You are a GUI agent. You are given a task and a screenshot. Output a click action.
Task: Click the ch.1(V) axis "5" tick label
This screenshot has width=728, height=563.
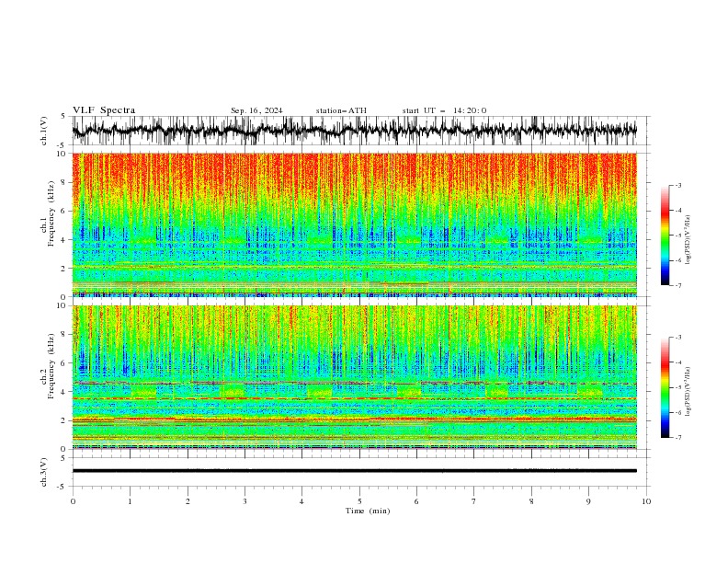click(63, 117)
